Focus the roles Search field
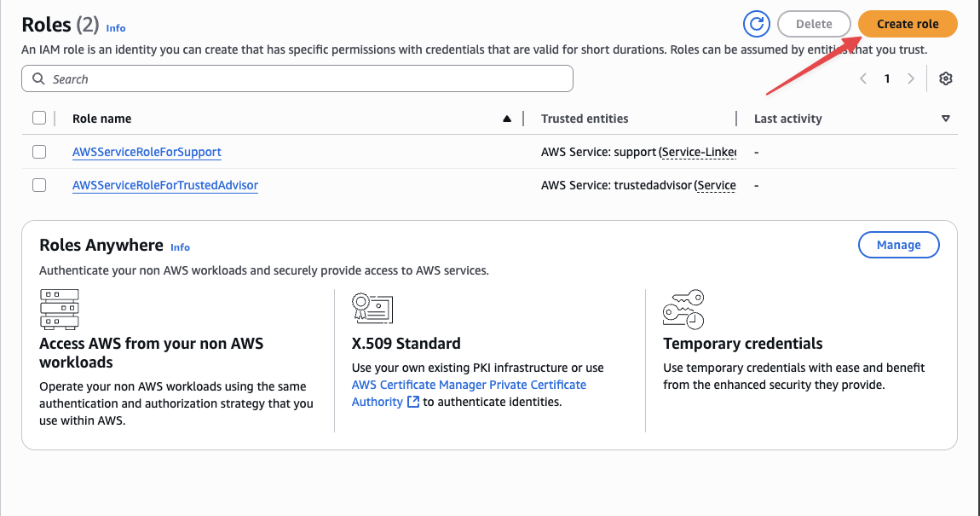The image size is (980, 516). click(297, 78)
